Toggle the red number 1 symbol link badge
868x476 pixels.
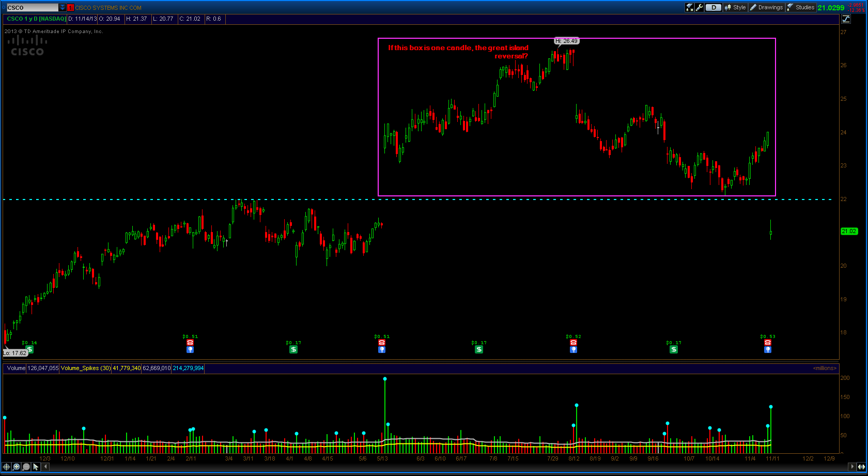coord(70,7)
